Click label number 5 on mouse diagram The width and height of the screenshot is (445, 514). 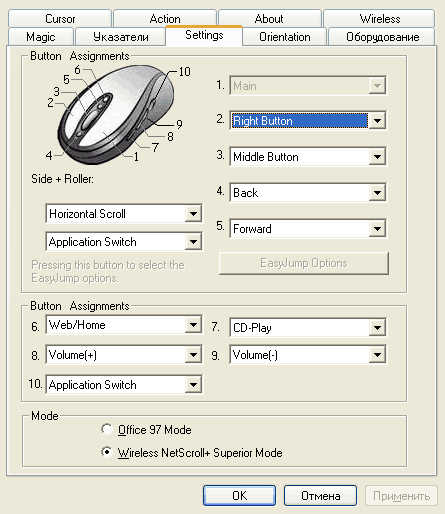click(66, 79)
